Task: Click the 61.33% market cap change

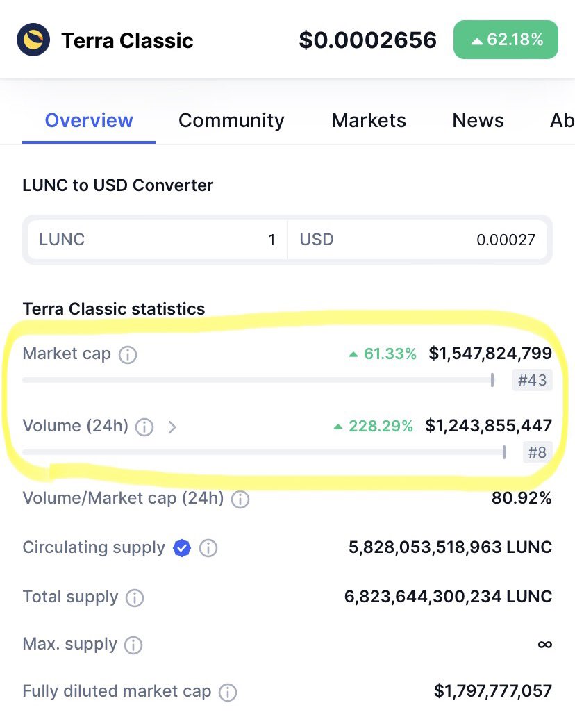Action: (x=383, y=354)
